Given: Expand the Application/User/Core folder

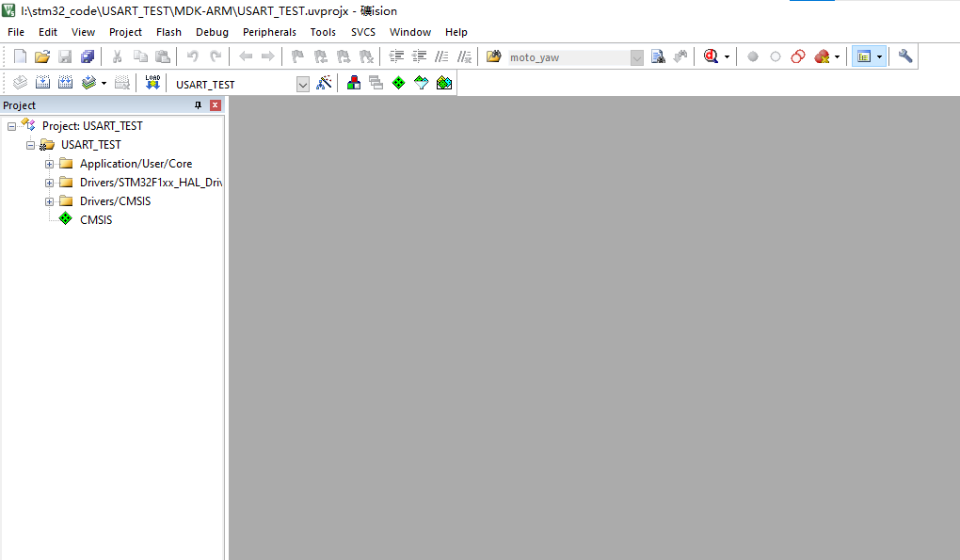Looking at the screenshot, I should coord(50,164).
